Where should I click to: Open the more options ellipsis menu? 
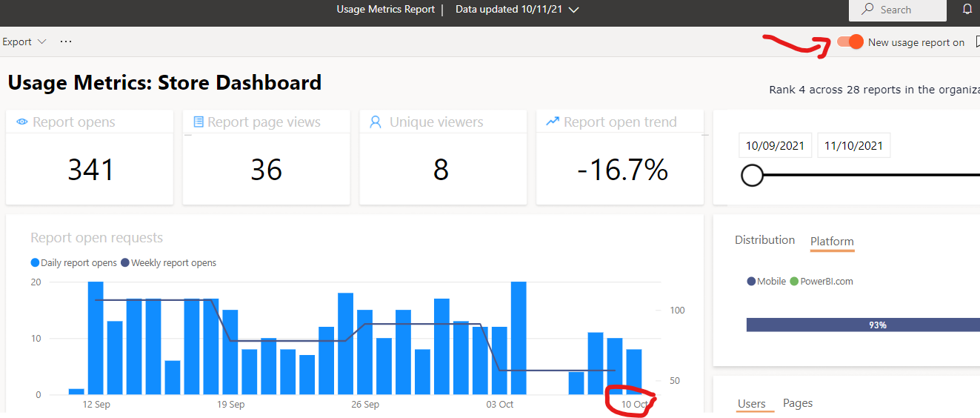click(x=66, y=42)
